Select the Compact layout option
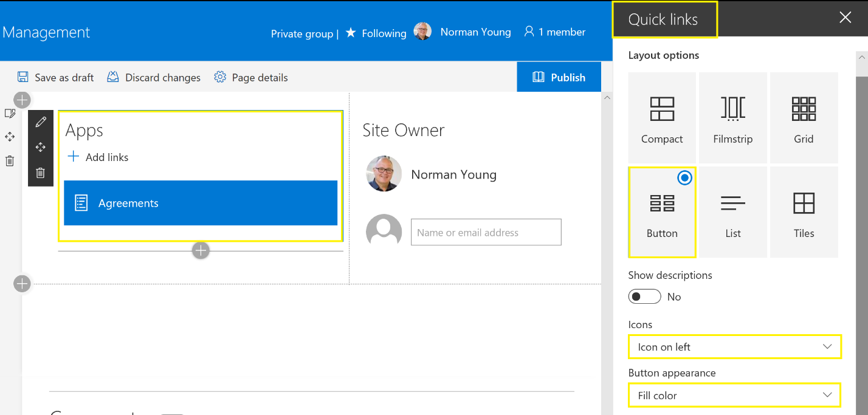The height and width of the screenshot is (415, 868). (662, 118)
